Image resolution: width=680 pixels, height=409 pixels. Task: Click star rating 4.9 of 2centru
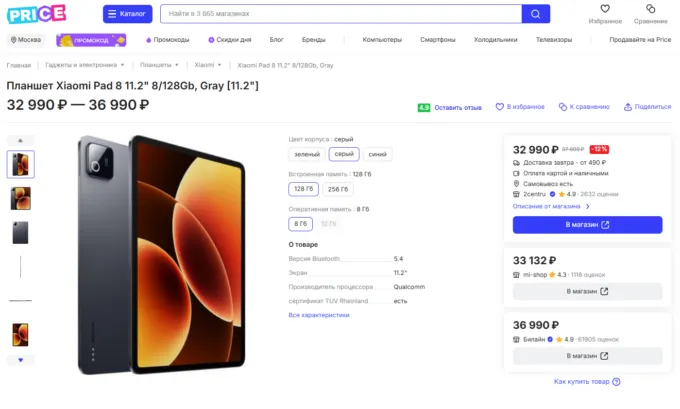(567, 194)
